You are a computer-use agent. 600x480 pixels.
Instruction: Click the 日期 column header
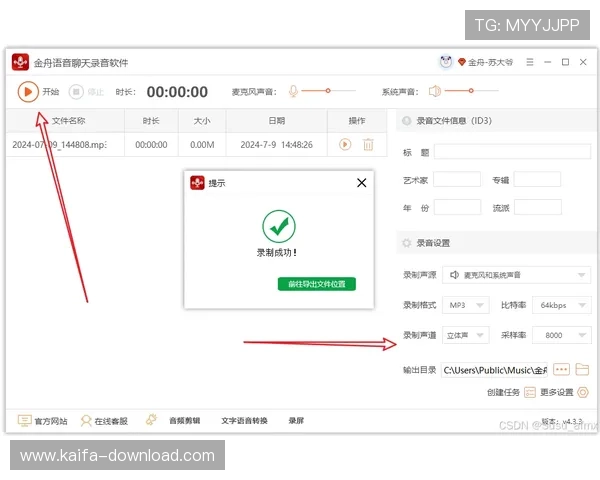pos(277,121)
